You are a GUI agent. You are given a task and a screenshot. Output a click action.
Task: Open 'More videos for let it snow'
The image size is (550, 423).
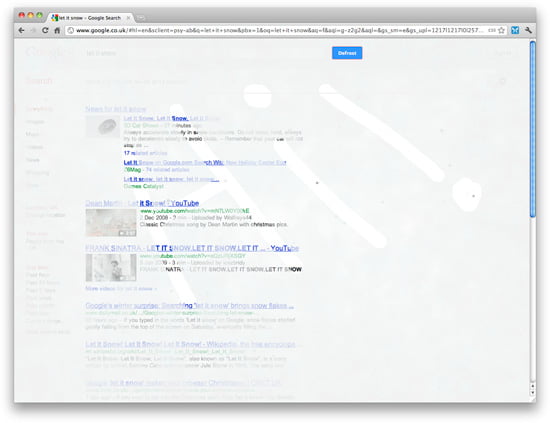point(121,288)
